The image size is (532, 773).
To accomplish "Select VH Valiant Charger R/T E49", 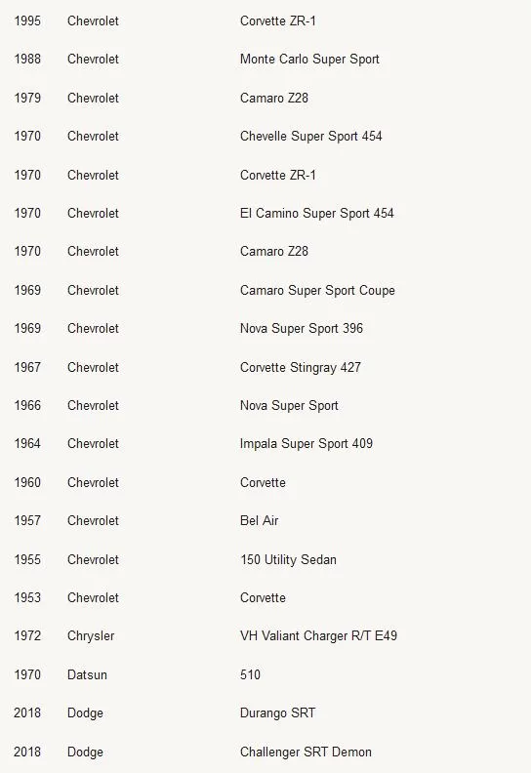I will click(x=318, y=636).
